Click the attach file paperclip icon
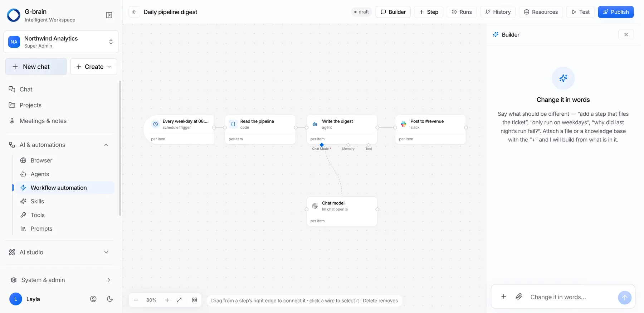The image size is (644, 313). [x=519, y=297]
